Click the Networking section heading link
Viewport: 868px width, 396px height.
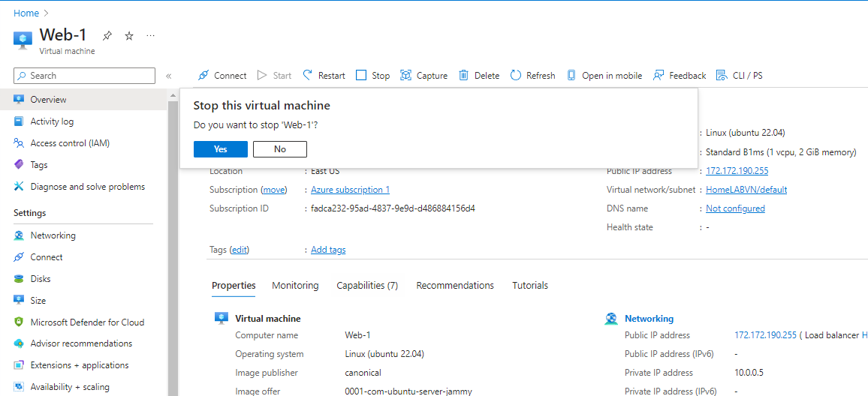click(649, 319)
